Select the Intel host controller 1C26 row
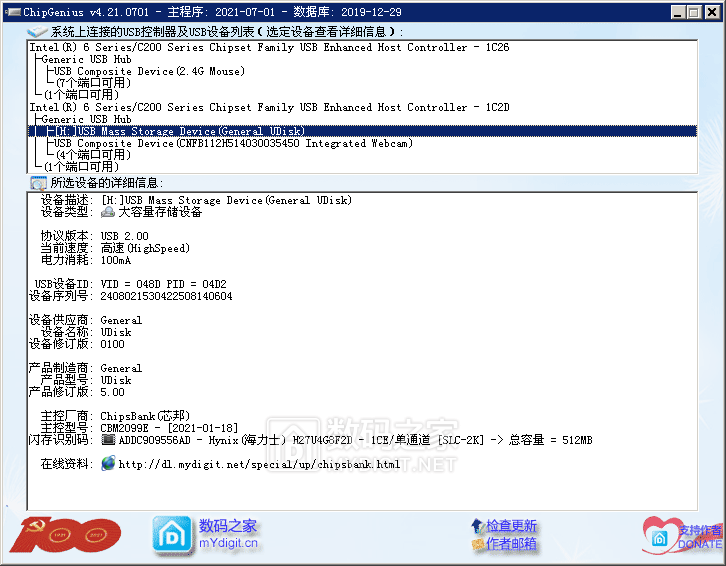This screenshot has width=726, height=566. pos(269,47)
